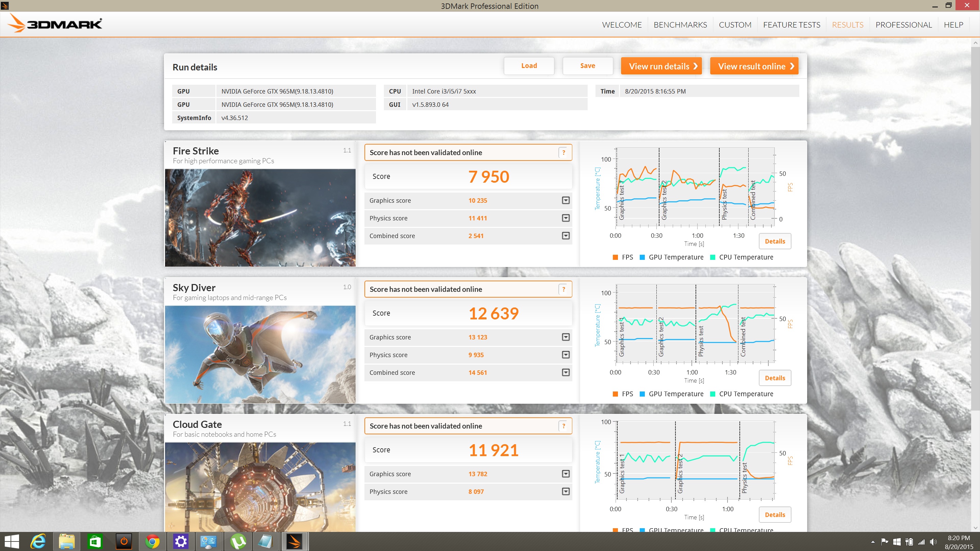The height and width of the screenshot is (551, 980).
Task: Click GPU Temperature legend swatch in Fire Strike chart
Action: 642,257
